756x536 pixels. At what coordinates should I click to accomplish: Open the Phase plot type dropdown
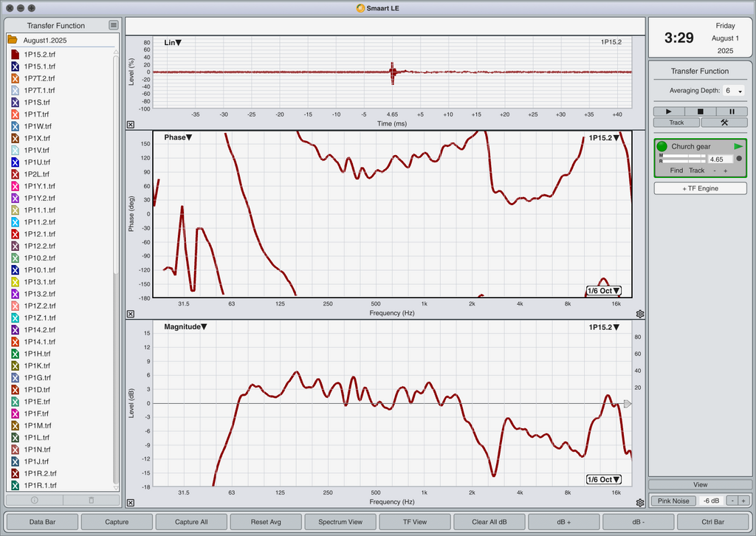pyautogui.click(x=178, y=137)
